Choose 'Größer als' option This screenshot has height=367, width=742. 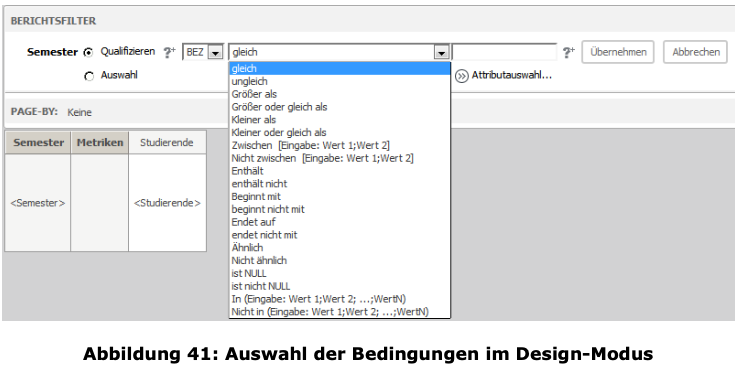[339, 94]
